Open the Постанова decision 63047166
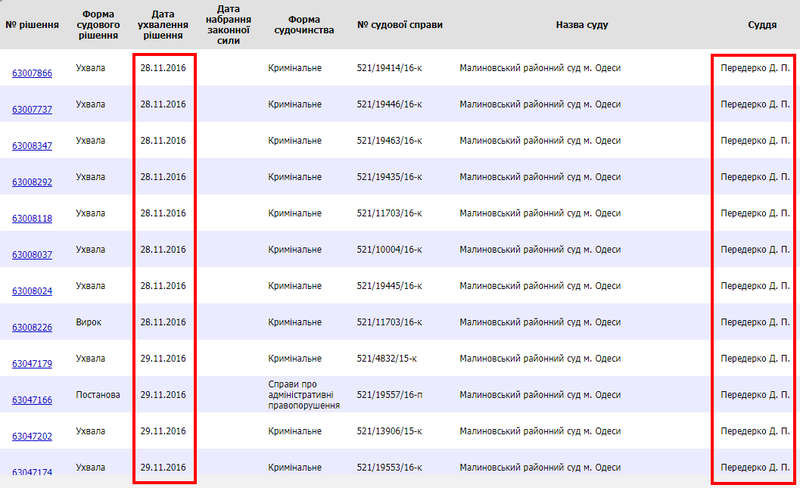800x488 pixels. pos(32,400)
